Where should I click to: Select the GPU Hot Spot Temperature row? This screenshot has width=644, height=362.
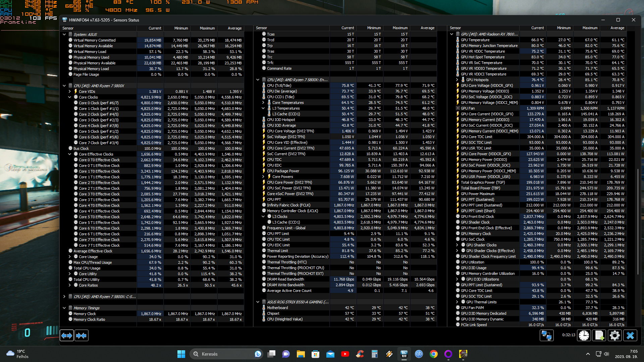click(x=482, y=57)
